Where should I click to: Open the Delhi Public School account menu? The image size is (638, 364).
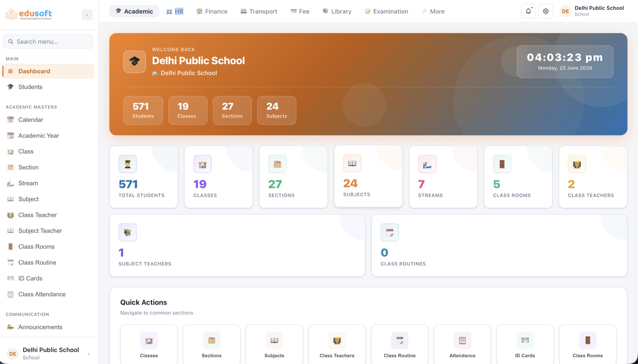[592, 11]
